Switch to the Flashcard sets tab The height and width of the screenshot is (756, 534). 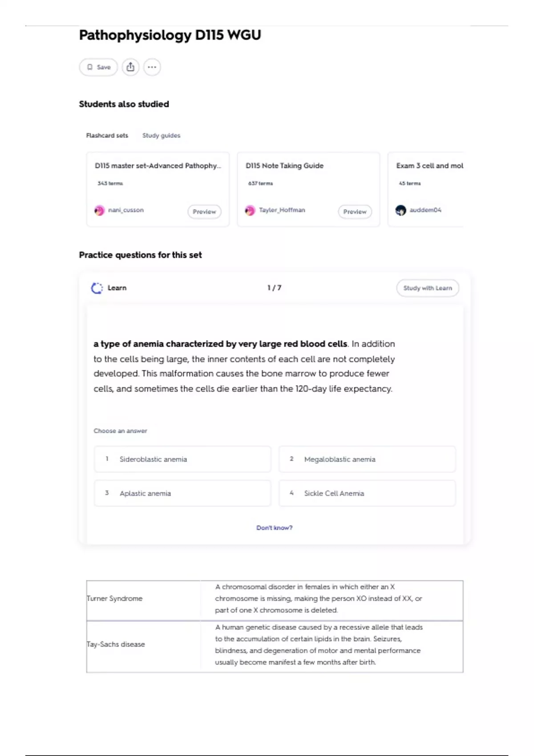[x=107, y=135]
